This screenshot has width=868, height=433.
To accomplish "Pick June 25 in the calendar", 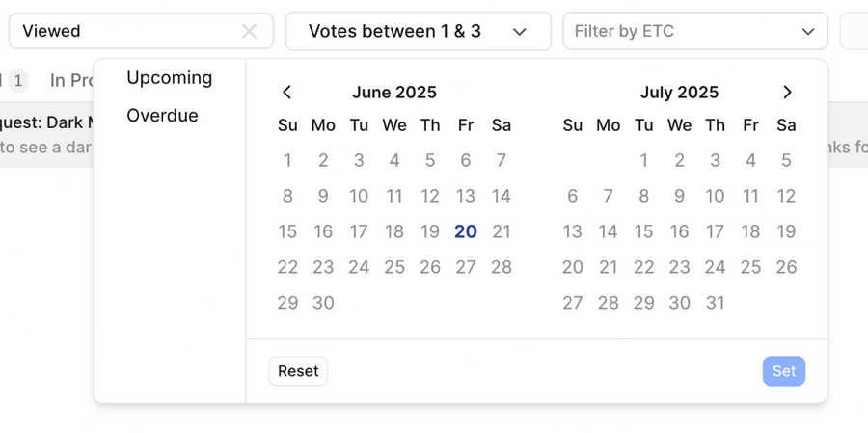I will point(394,267).
